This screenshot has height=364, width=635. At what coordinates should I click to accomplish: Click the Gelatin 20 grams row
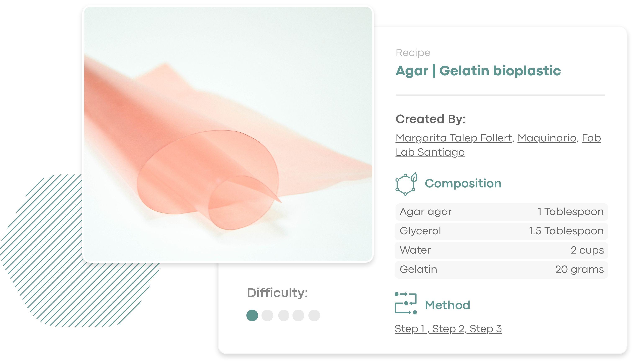point(501,269)
